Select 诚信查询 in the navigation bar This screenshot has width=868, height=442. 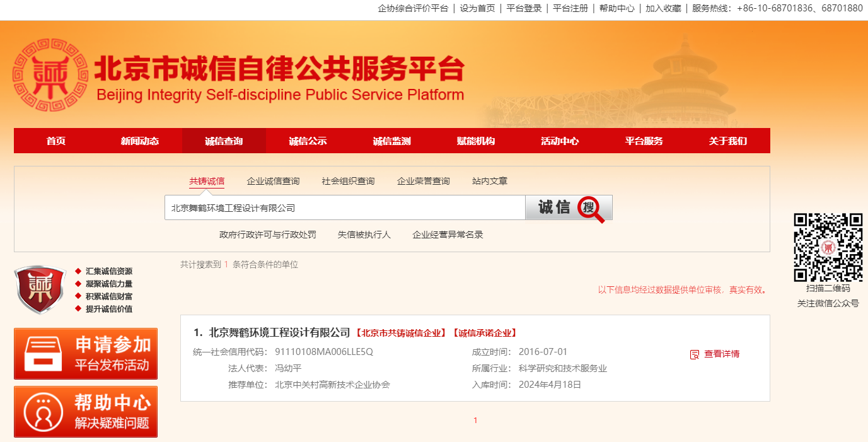pyautogui.click(x=224, y=141)
